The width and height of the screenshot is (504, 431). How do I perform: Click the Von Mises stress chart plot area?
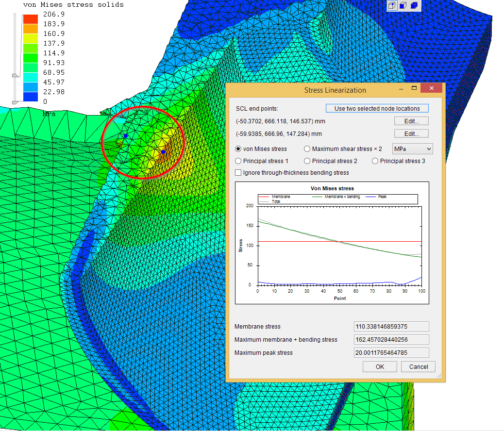(340, 246)
